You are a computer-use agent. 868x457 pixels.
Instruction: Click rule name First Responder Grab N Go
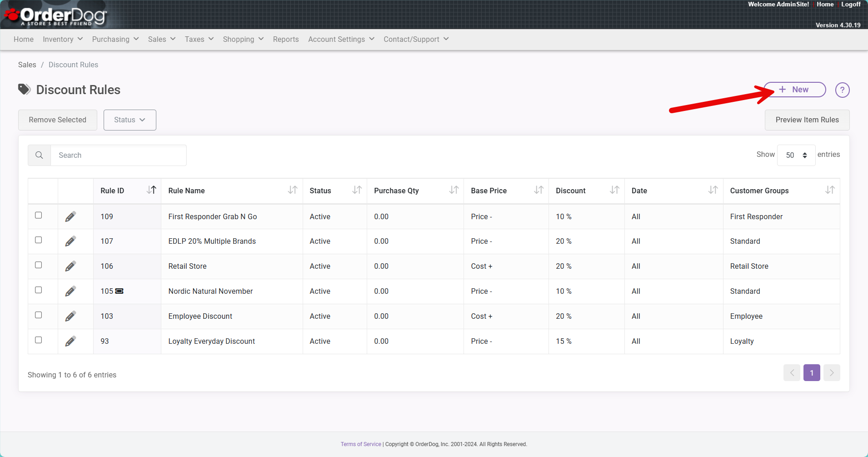pyautogui.click(x=213, y=216)
